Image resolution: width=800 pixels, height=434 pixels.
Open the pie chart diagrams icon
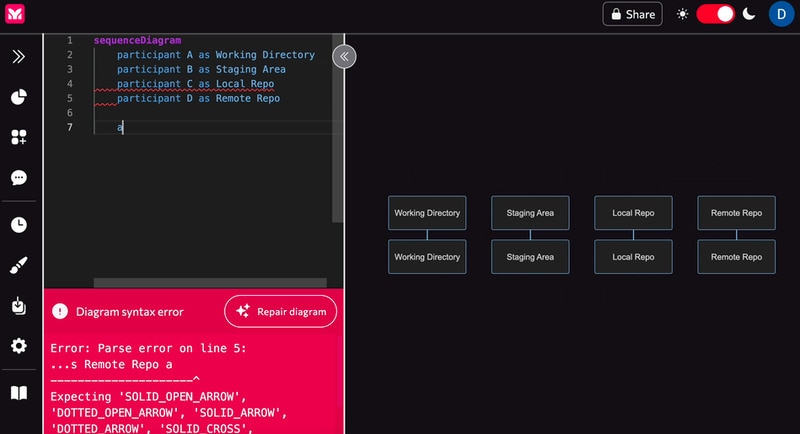click(x=18, y=97)
